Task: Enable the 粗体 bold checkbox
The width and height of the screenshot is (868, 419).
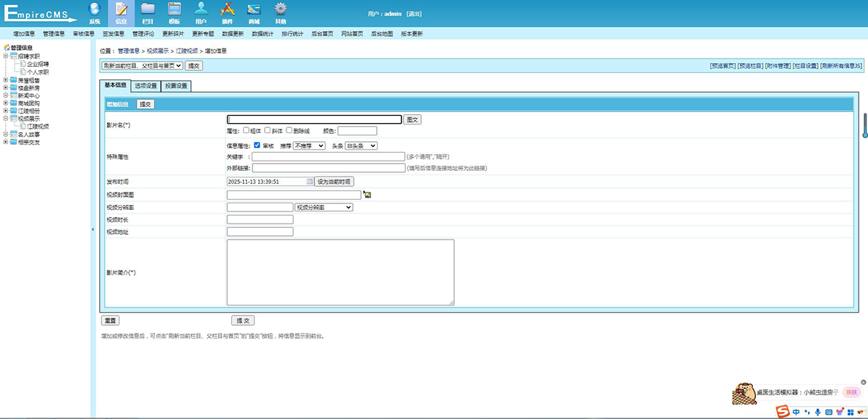Action: point(247,131)
